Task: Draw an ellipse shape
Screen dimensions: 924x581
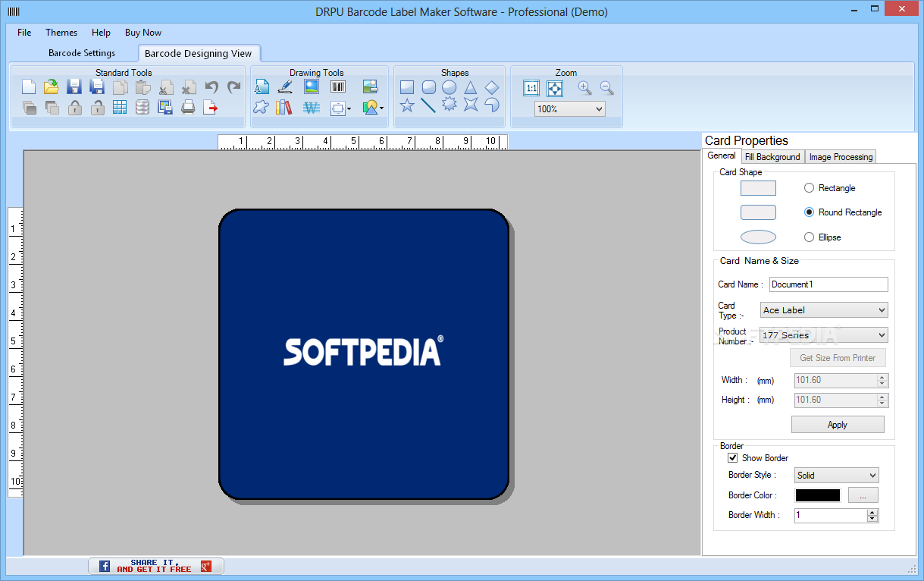Action: coord(449,87)
